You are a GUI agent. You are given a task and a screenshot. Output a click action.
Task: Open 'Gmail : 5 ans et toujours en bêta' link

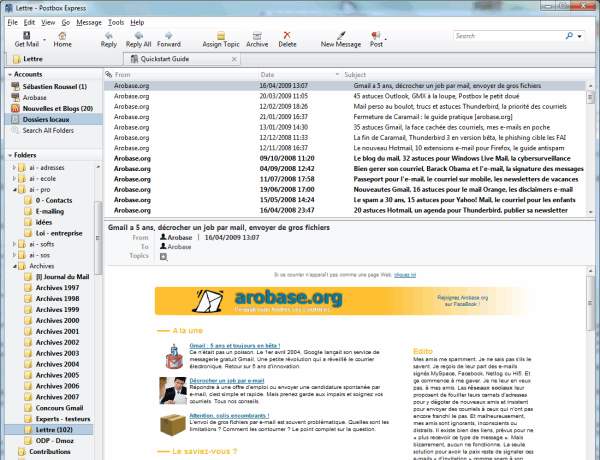(x=235, y=345)
